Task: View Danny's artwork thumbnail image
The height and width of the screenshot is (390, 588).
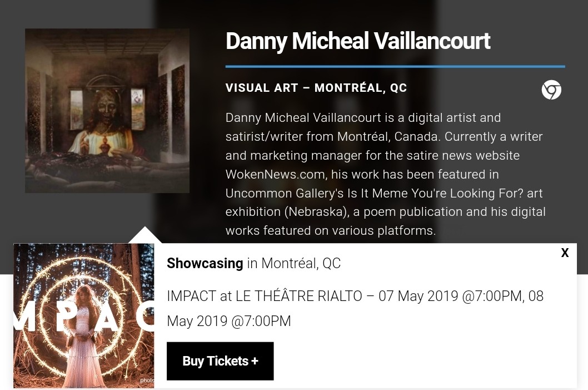Action: pyautogui.click(x=107, y=111)
